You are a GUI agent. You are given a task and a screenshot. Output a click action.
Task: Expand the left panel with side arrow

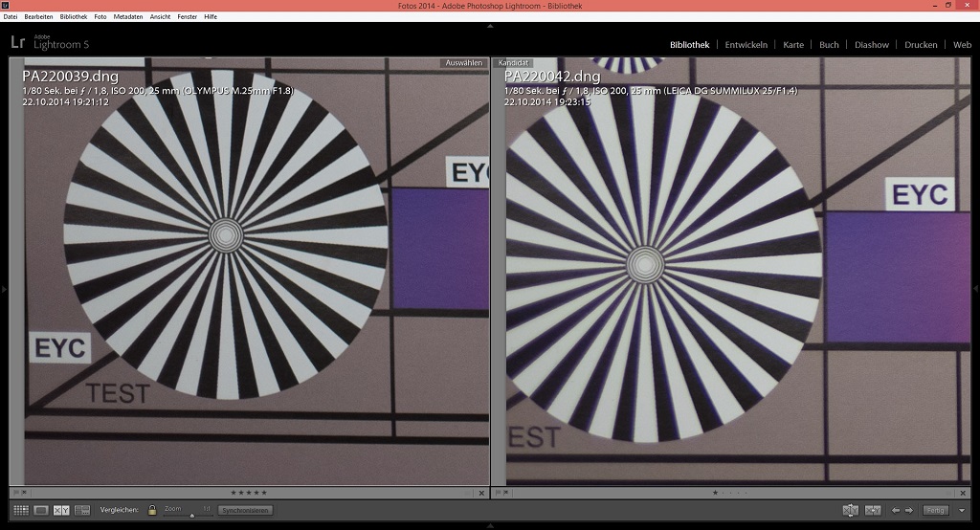tap(4, 288)
